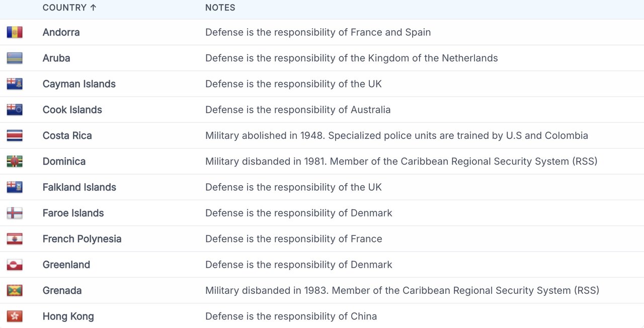This screenshot has height=328, width=644.
Task: Click the French Polynesia flag icon
Action: click(x=15, y=239)
